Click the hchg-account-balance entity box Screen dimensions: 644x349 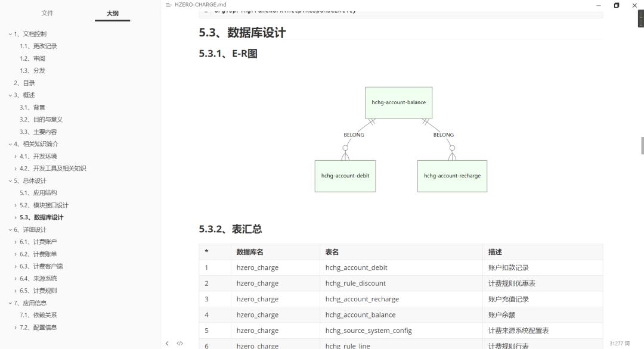tap(398, 102)
